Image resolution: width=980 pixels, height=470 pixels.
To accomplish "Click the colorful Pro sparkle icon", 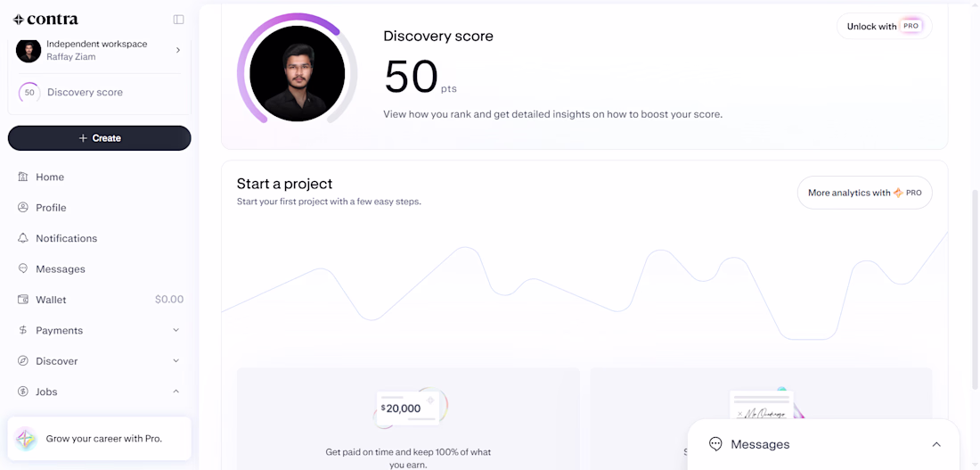I will click(x=26, y=439).
